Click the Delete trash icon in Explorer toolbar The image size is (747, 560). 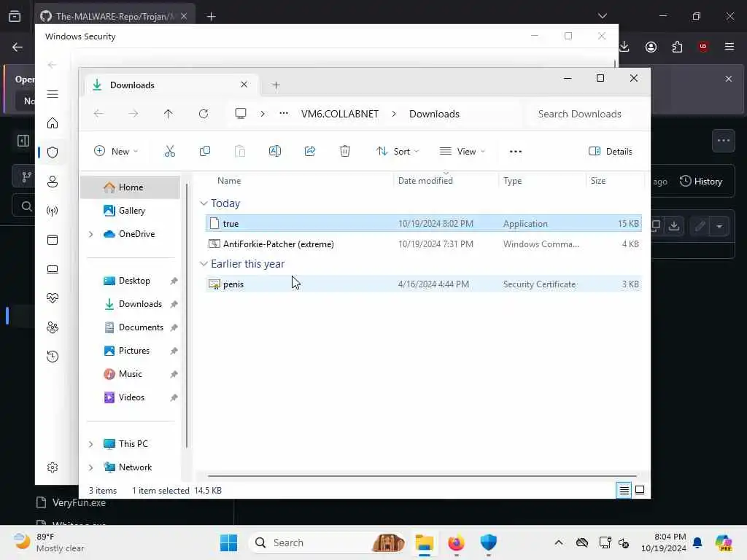(x=345, y=152)
